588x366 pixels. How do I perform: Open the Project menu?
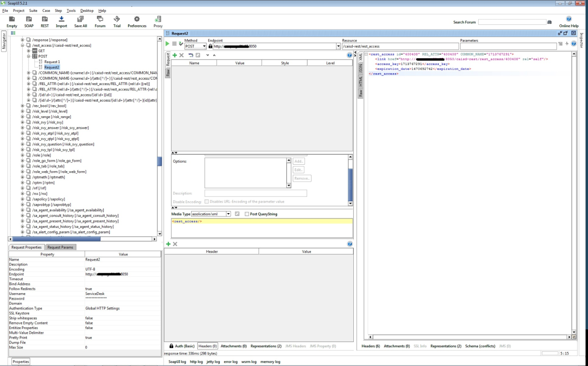19,11
